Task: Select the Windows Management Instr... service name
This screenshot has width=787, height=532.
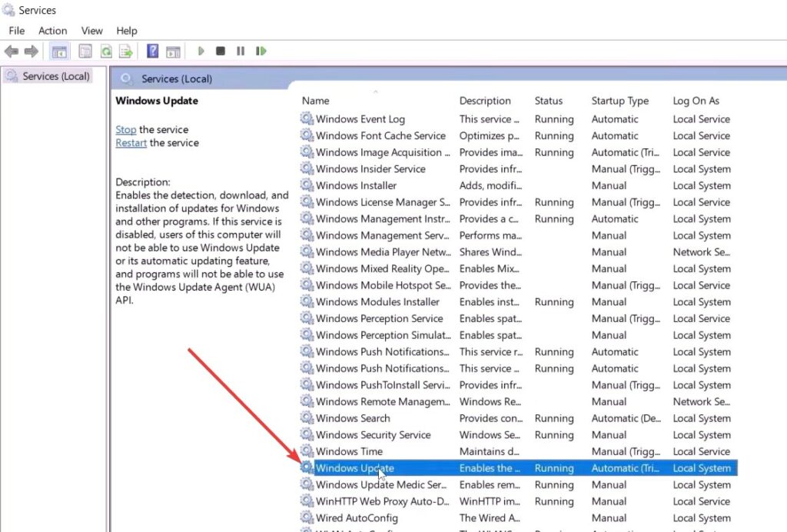Action: click(x=383, y=219)
